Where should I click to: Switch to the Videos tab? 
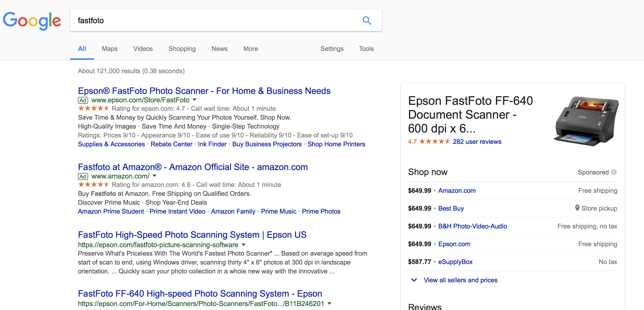143,49
